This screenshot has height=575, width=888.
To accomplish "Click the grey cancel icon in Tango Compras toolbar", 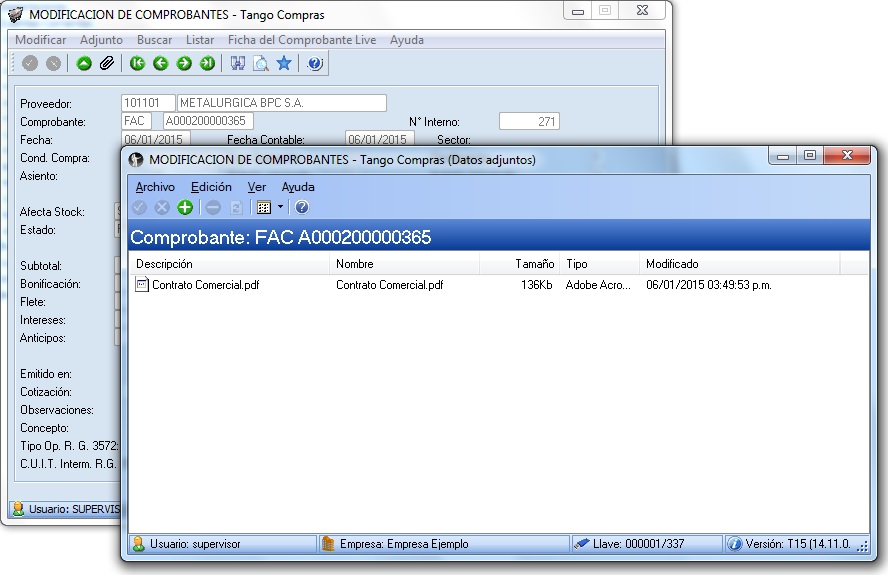I will [x=53, y=63].
